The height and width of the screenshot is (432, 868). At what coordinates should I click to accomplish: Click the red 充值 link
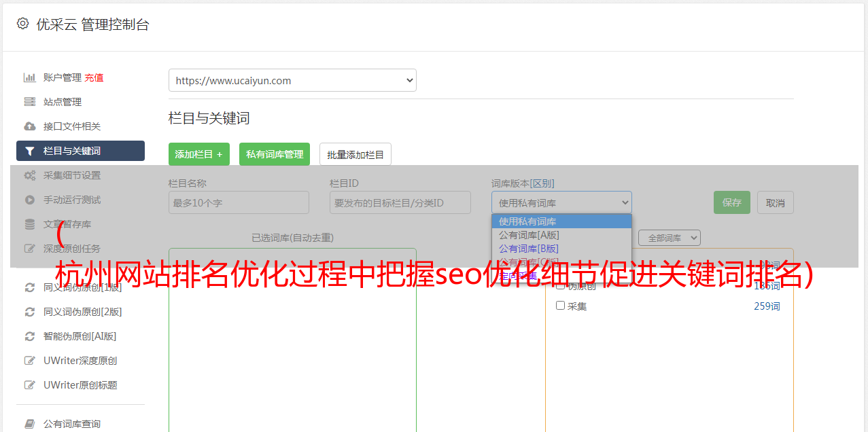pos(94,77)
